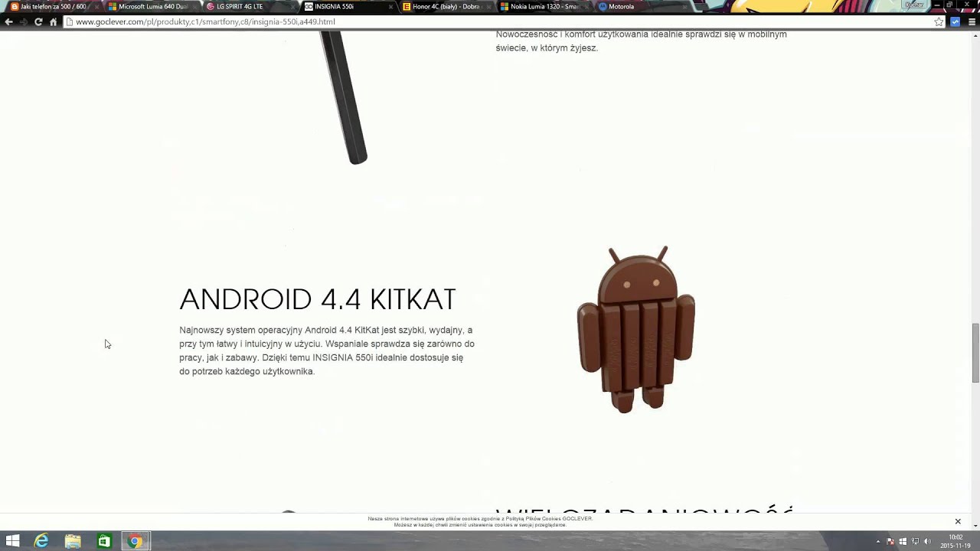Image resolution: width=980 pixels, height=551 pixels.
Task: Open the green Store app on taskbar
Action: [104, 541]
